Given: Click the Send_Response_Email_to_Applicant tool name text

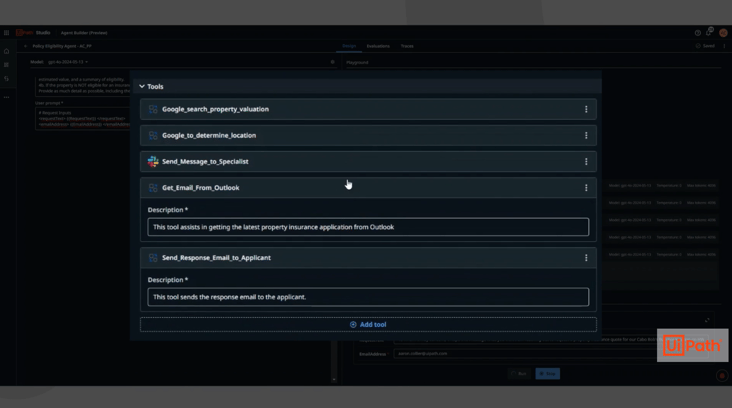Looking at the screenshot, I should 216,258.
